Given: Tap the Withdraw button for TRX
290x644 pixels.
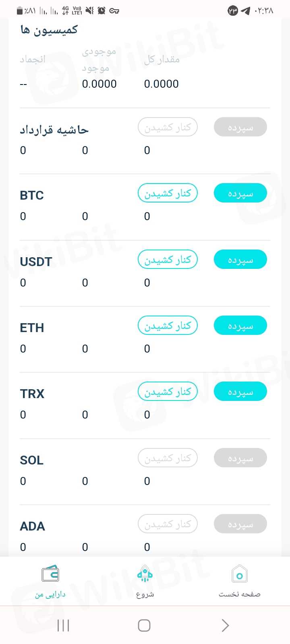Looking at the screenshot, I should click(168, 392).
